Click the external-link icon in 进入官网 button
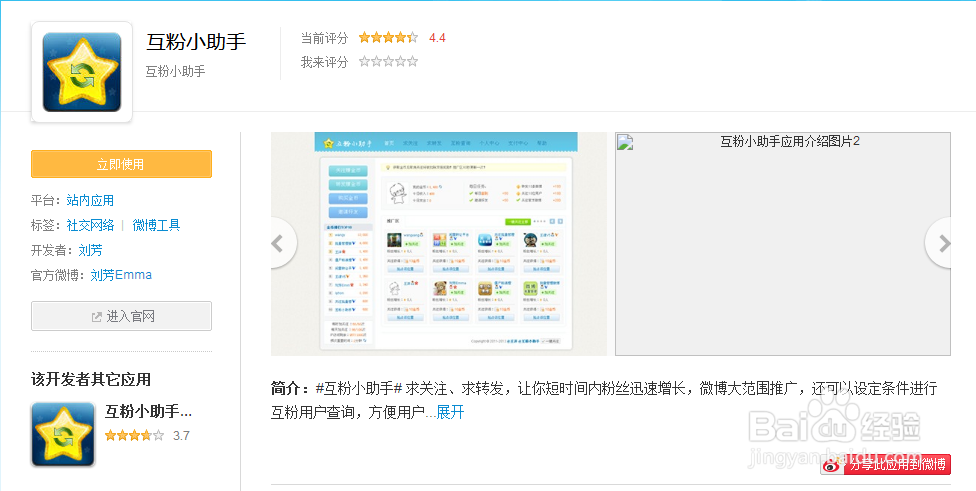The width and height of the screenshot is (976, 491). point(96,317)
